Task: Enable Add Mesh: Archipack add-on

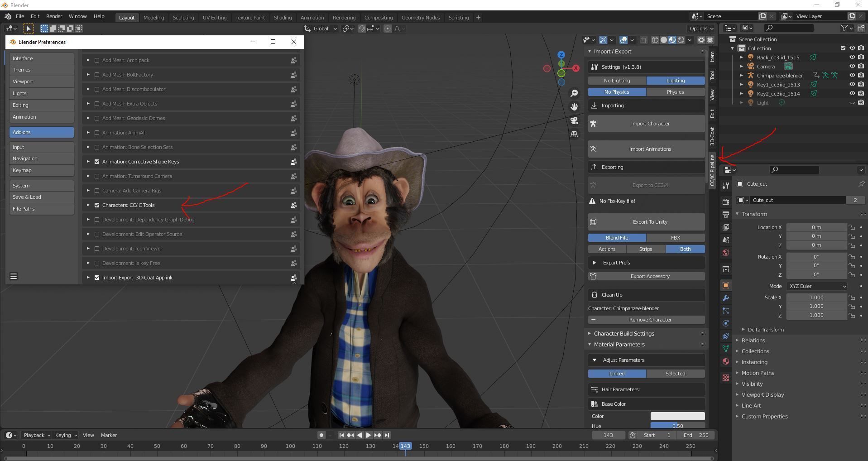Action: [97, 60]
